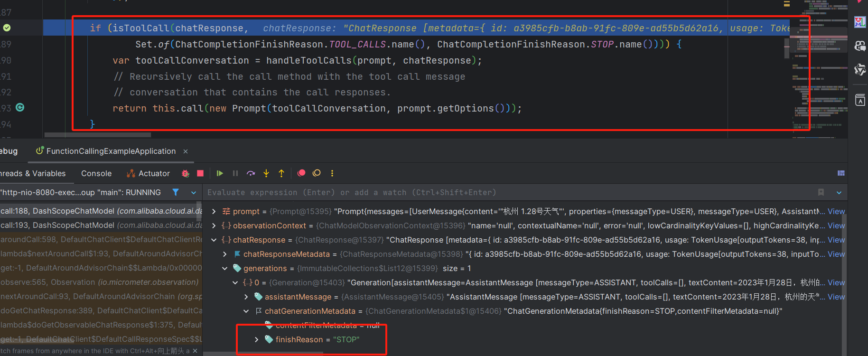Open more debugger actions menu
Screen dimensions: 868x356
click(332, 173)
